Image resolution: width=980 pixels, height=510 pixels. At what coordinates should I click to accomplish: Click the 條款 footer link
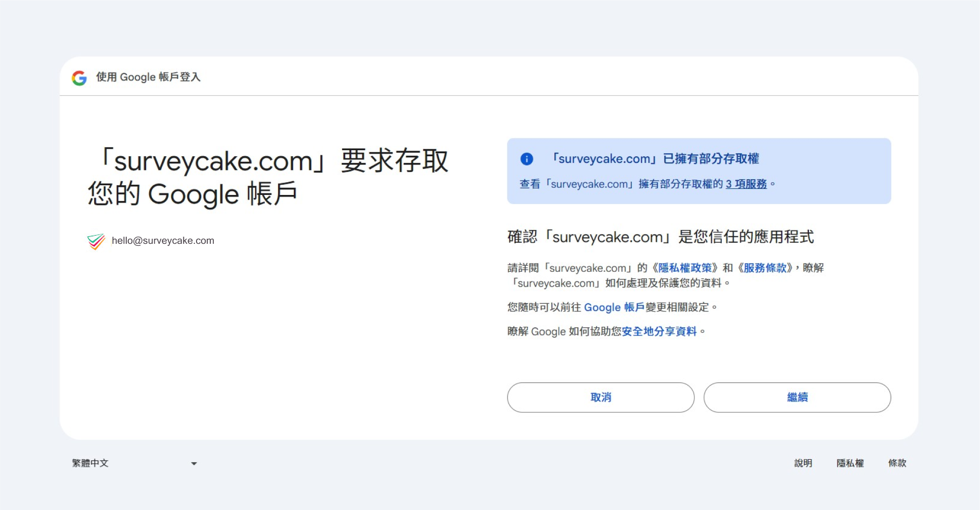[898, 463]
